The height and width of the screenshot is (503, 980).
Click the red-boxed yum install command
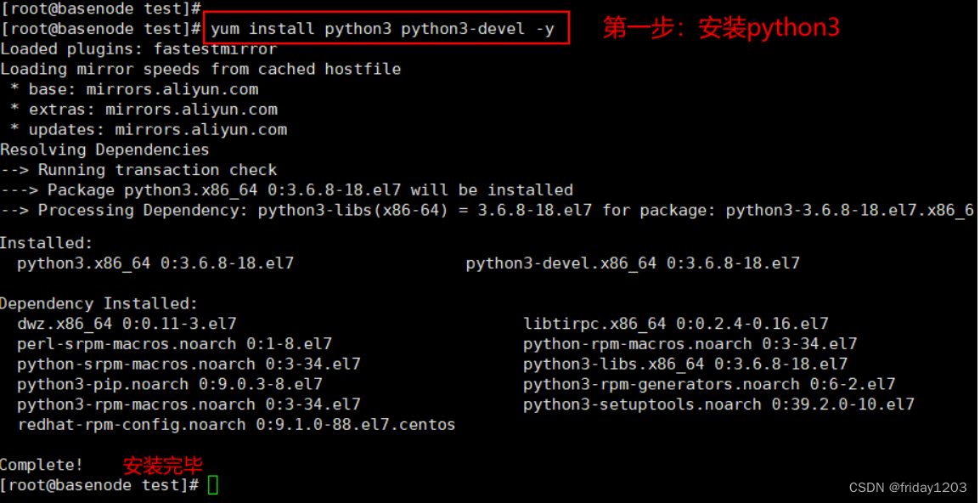385,29
